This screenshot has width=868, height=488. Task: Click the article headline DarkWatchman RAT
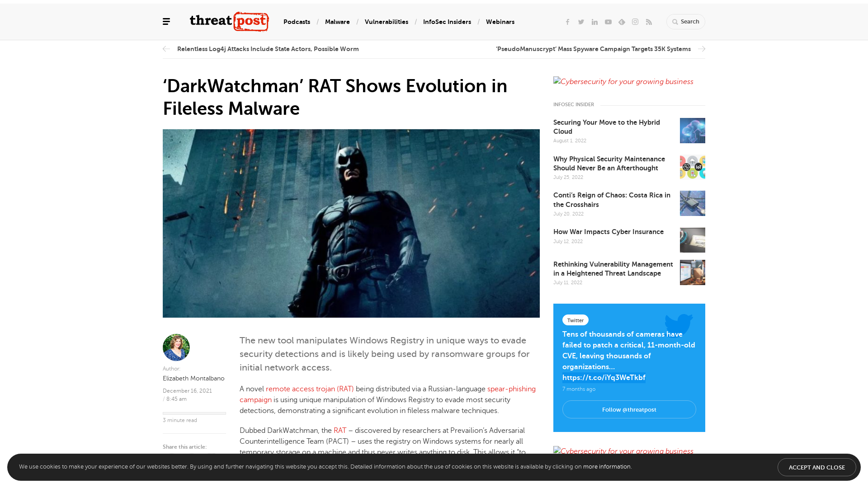pyautogui.click(x=335, y=97)
